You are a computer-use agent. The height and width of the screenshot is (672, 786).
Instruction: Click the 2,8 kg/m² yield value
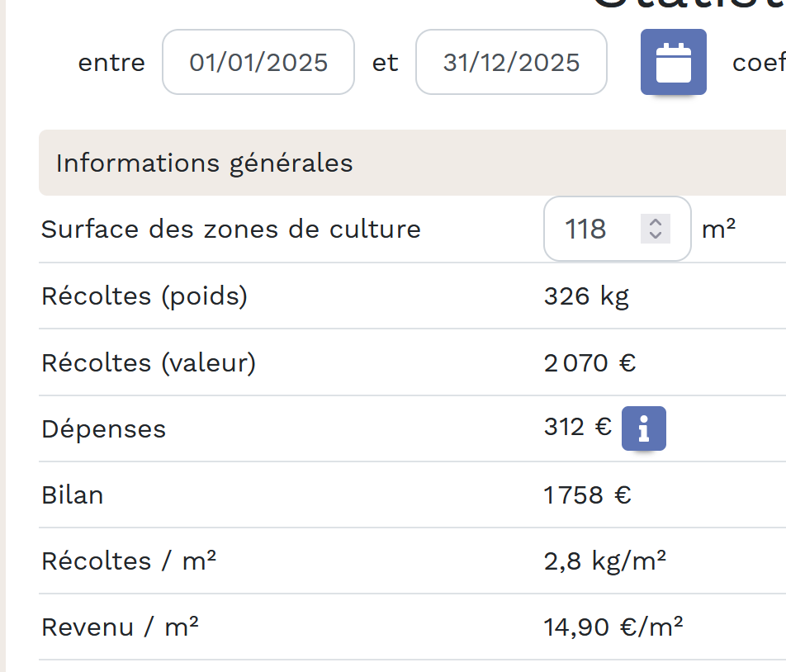(x=604, y=561)
